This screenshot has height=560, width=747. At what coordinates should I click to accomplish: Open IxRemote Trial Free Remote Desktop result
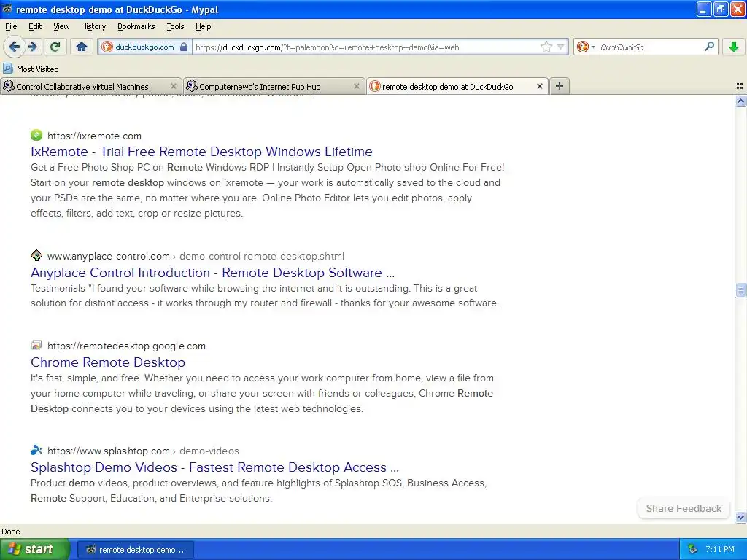[x=201, y=152]
